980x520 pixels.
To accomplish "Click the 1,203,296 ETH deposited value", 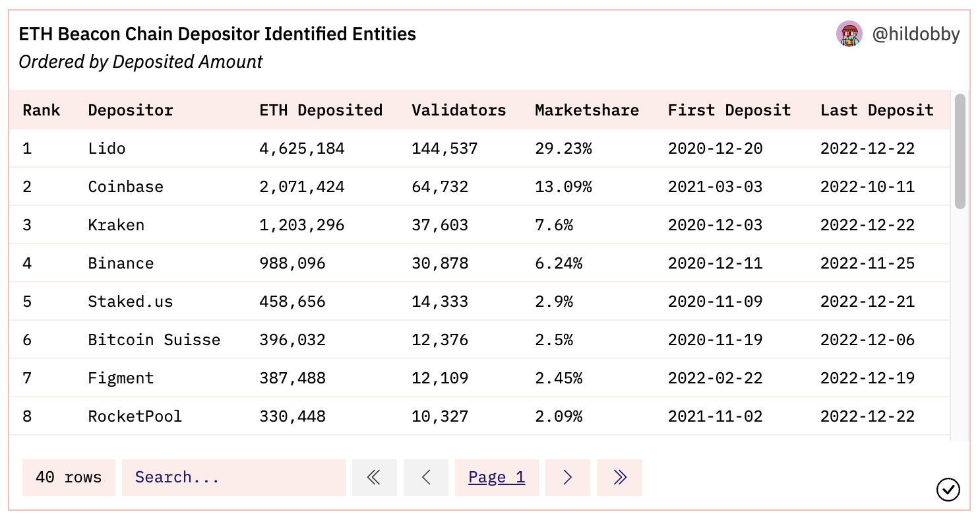I will pyautogui.click(x=302, y=225).
